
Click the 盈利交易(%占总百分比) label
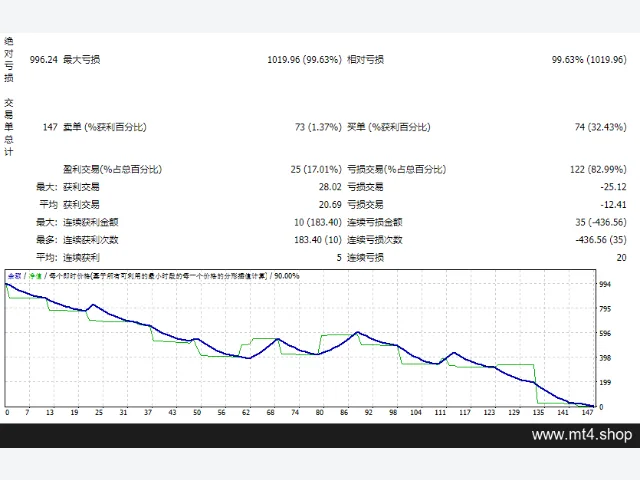pos(112,169)
